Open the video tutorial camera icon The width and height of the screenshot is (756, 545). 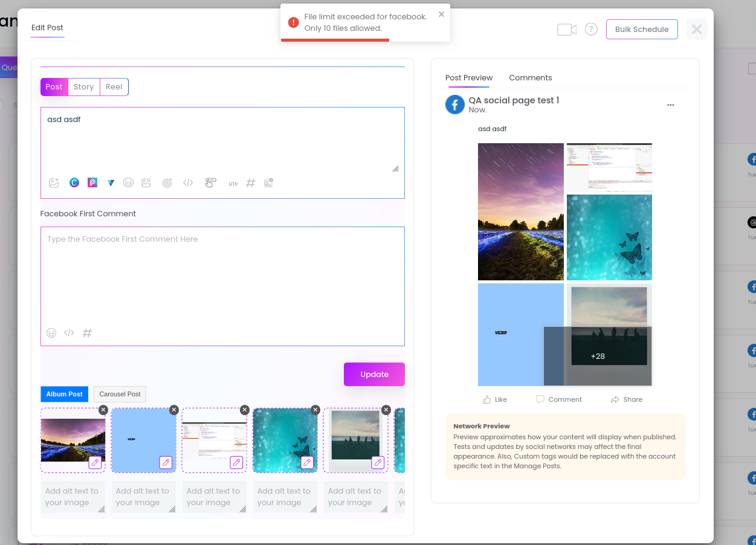[566, 30]
